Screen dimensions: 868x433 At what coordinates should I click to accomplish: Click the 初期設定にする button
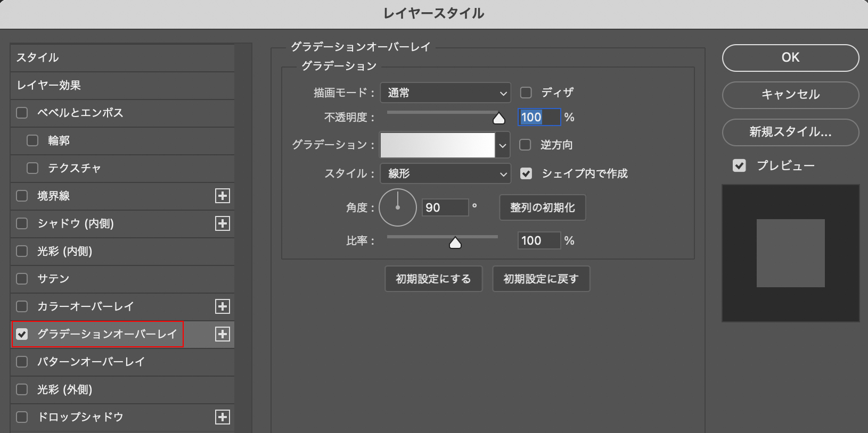click(x=433, y=279)
